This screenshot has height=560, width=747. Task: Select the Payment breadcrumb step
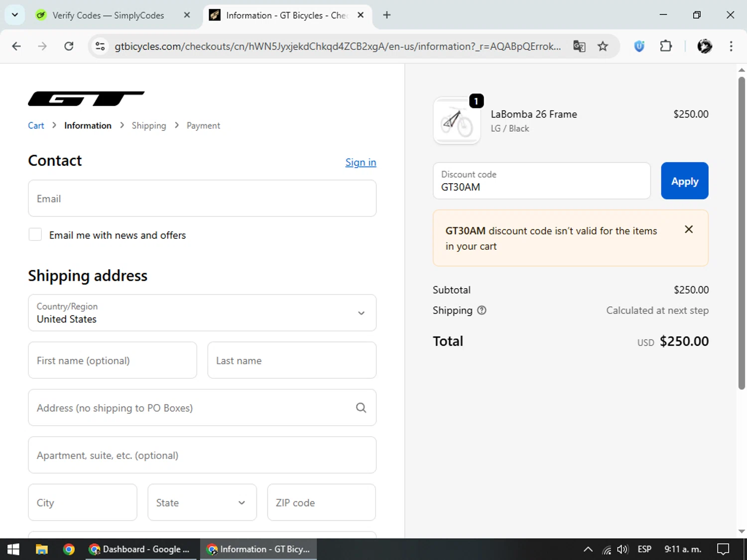click(203, 125)
